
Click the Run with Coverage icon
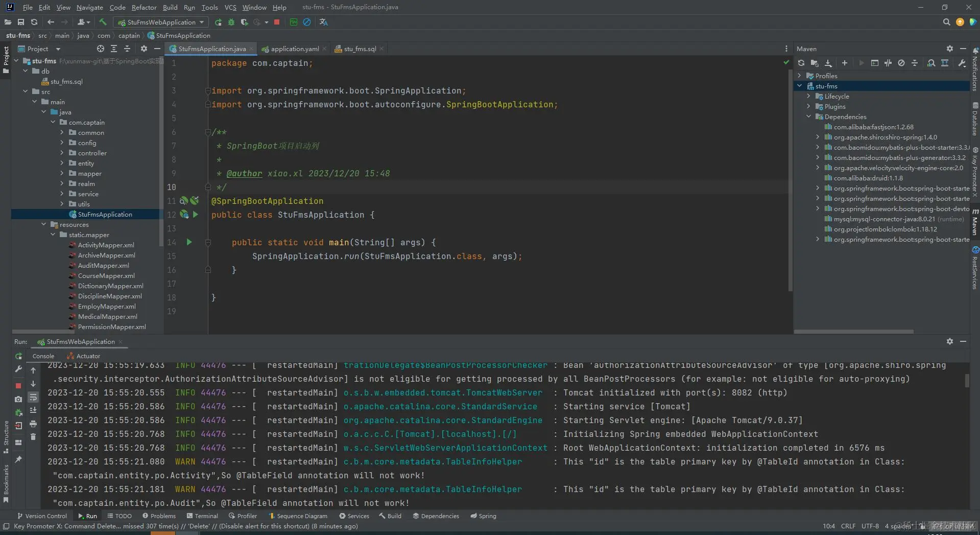pos(244,22)
